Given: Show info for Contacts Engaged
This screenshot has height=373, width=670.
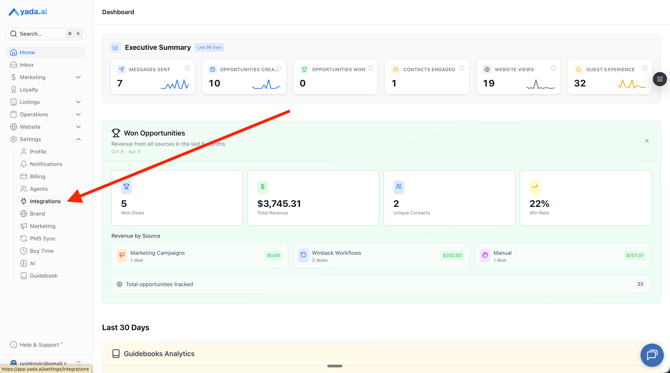Looking at the screenshot, I should (x=462, y=68).
